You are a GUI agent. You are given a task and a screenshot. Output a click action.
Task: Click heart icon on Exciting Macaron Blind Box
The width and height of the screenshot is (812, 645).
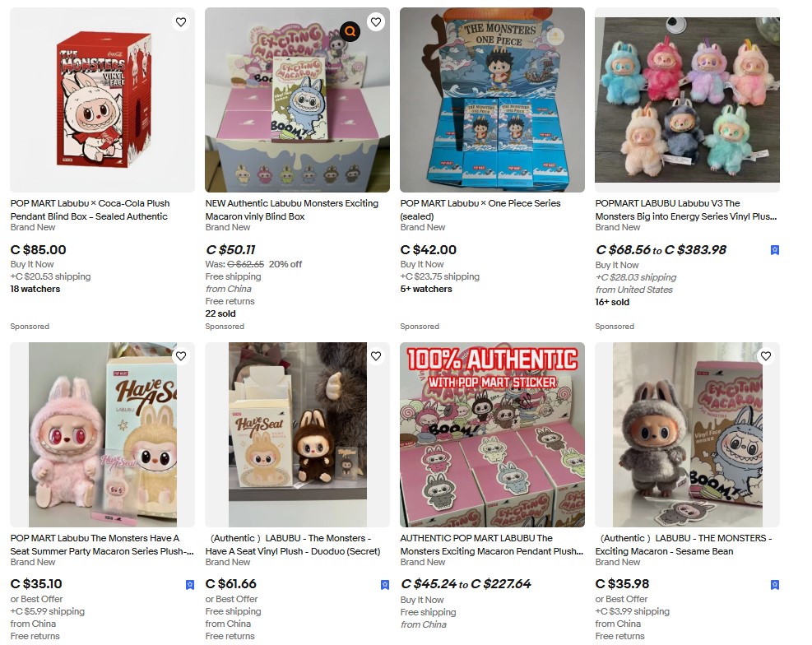(376, 22)
